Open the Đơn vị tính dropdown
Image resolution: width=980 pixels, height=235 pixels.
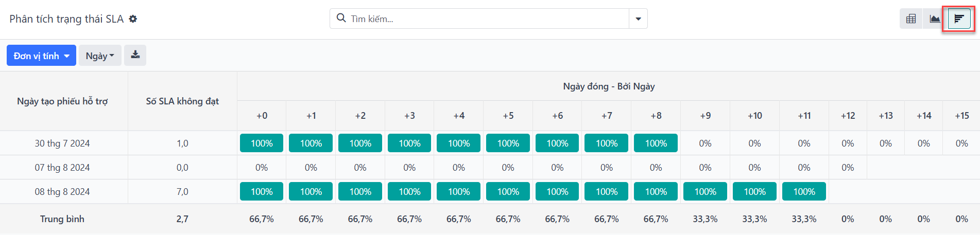41,56
